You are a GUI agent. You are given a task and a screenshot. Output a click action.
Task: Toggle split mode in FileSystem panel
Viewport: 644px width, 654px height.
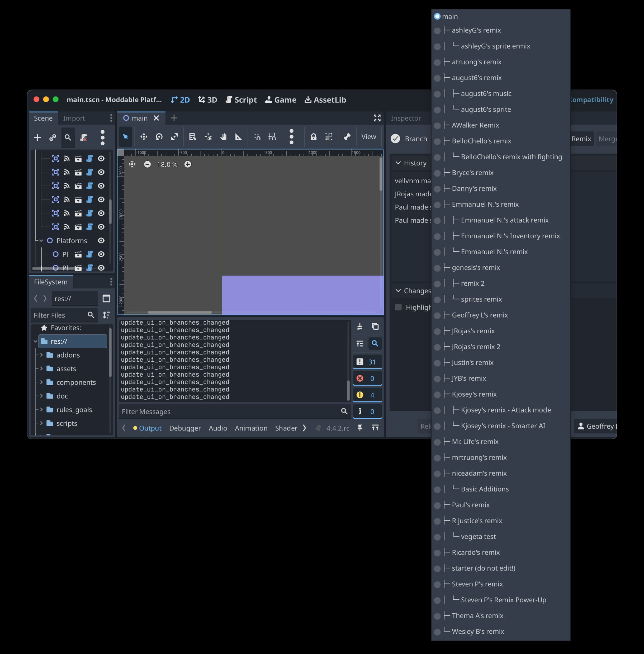[x=106, y=298]
